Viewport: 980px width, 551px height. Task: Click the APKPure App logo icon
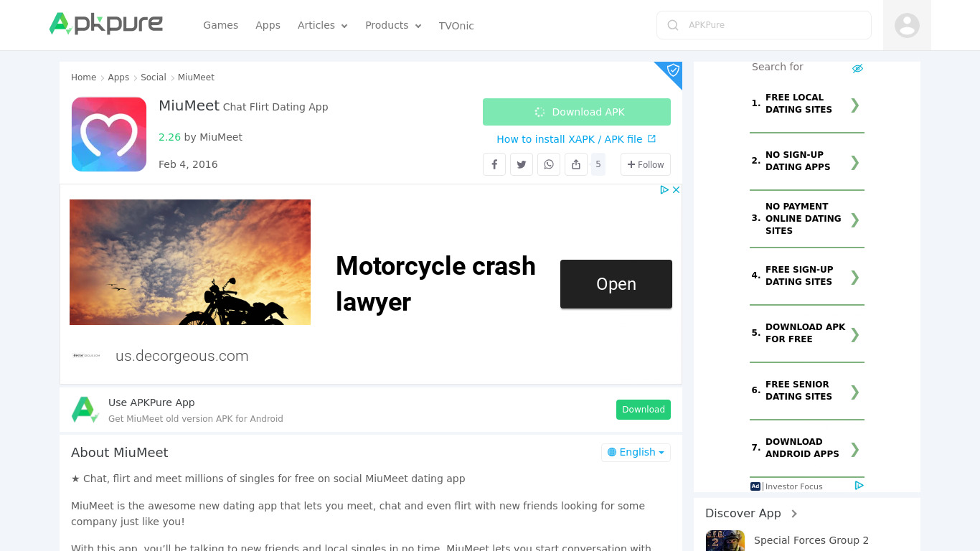(85, 410)
